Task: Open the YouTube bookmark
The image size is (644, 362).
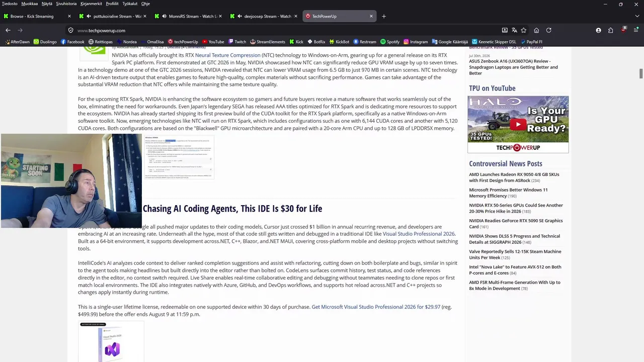Action: [213, 42]
